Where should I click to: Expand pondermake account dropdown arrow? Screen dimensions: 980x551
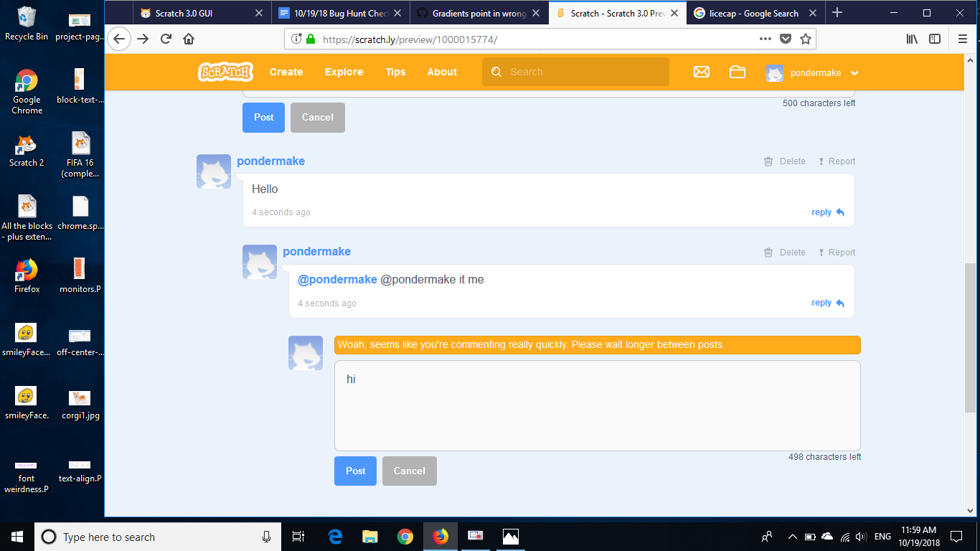pyautogui.click(x=854, y=73)
